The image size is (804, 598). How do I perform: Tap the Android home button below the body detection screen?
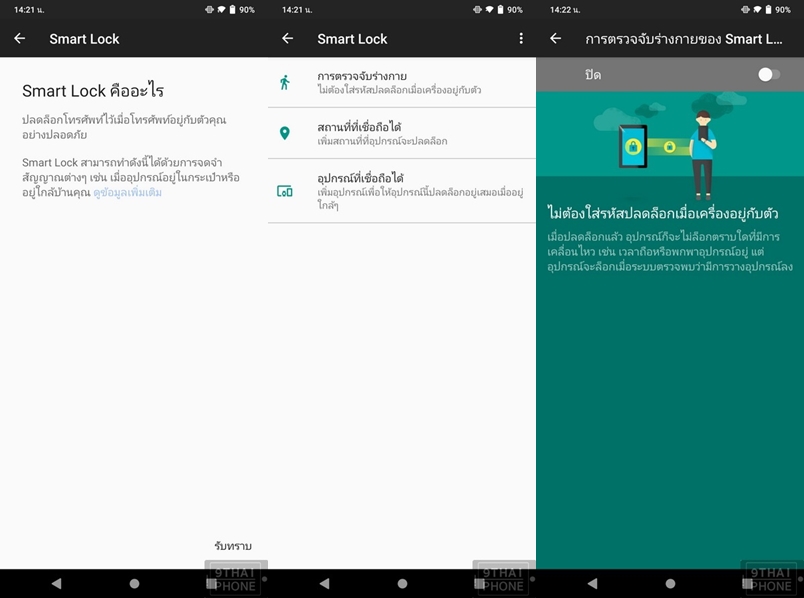point(670,583)
